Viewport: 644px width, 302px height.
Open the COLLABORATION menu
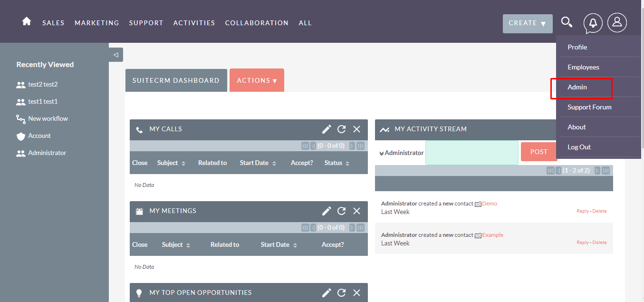click(x=257, y=23)
